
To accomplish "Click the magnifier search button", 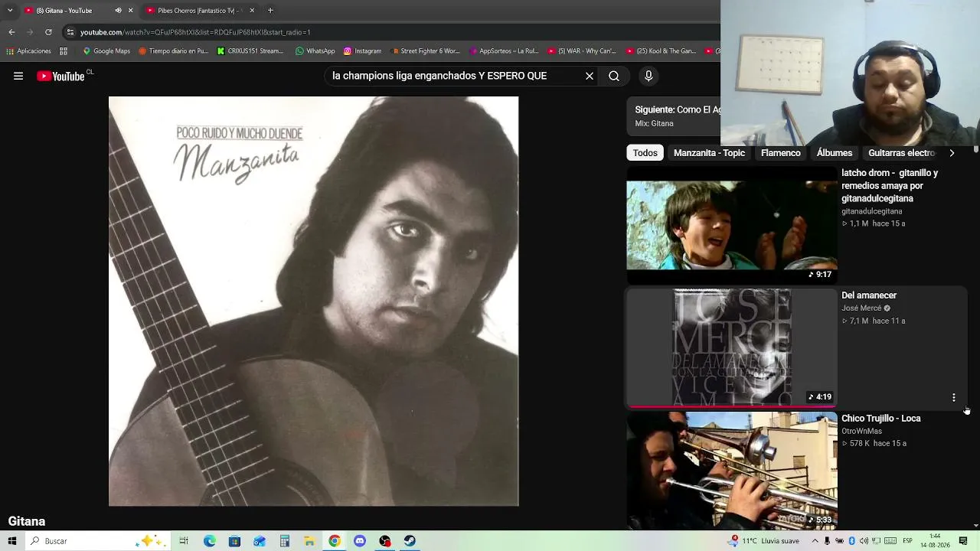I will click(614, 76).
